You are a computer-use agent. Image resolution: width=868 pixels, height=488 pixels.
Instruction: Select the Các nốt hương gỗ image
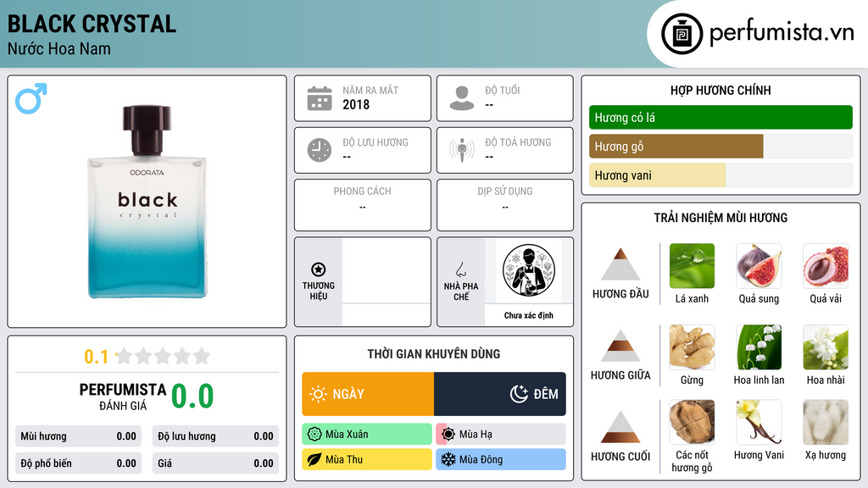coord(692,423)
